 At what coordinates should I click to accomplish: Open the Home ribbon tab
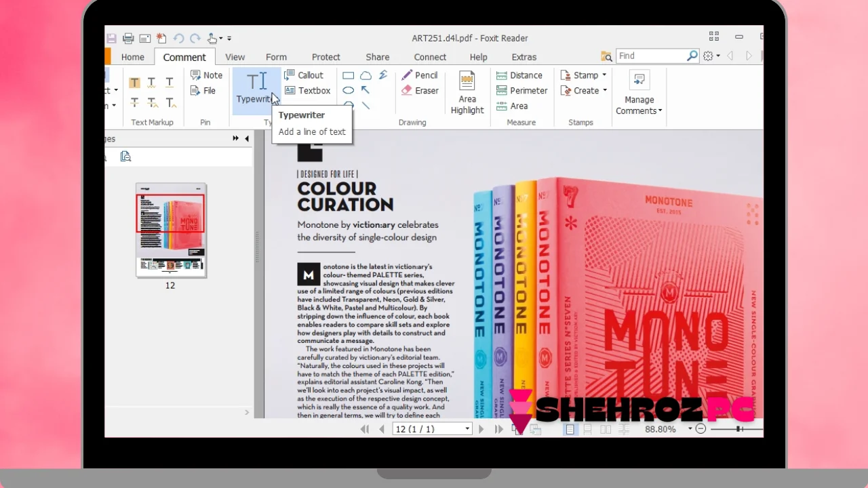[133, 57]
